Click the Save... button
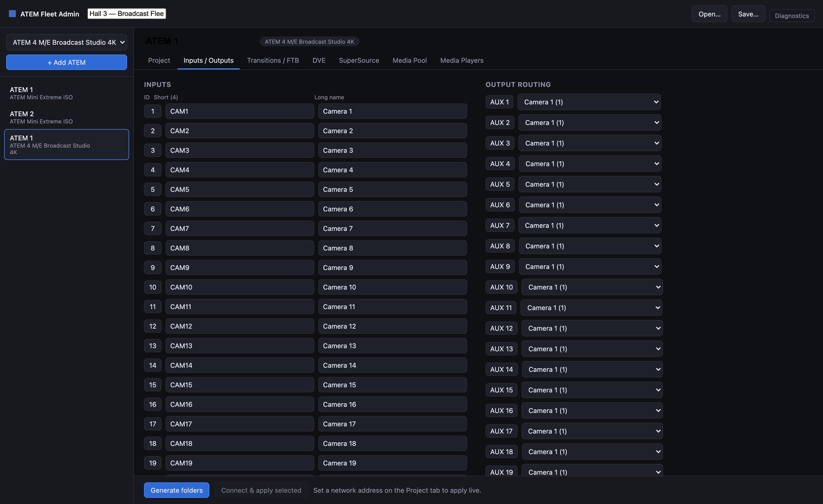823x504 pixels. tap(748, 14)
